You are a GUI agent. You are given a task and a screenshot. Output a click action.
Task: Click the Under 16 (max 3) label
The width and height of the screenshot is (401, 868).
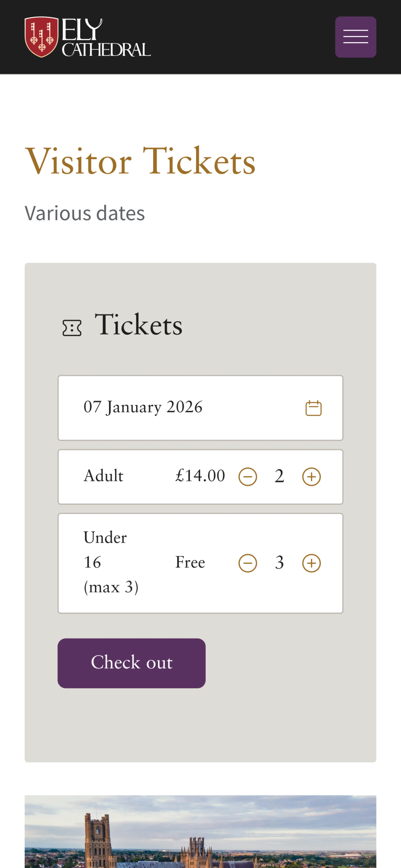click(110, 562)
